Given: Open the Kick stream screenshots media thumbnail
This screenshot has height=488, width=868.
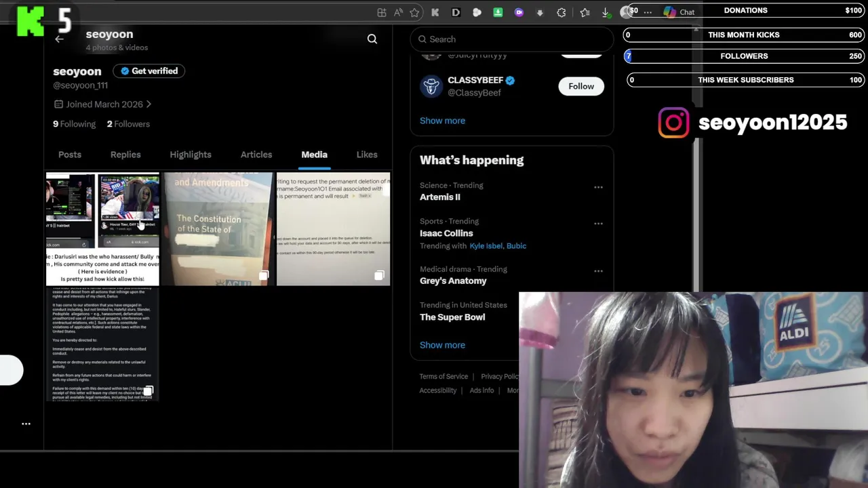Looking at the screenshot, I should tap(102, 229).
